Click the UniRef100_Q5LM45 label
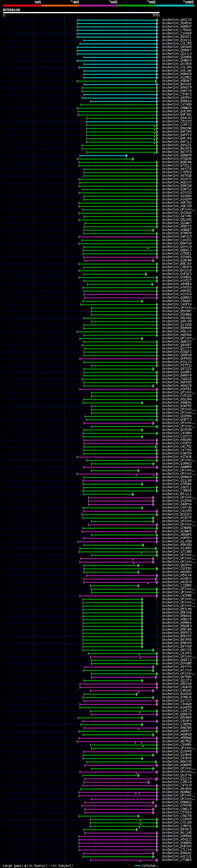197x868 pixels. tap(176, 220)
